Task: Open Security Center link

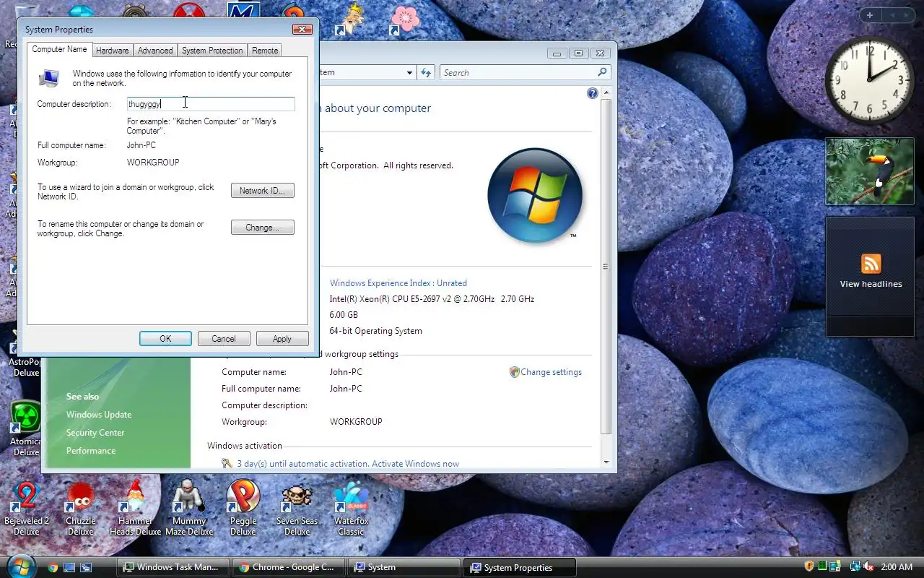Action: point(95,433)
